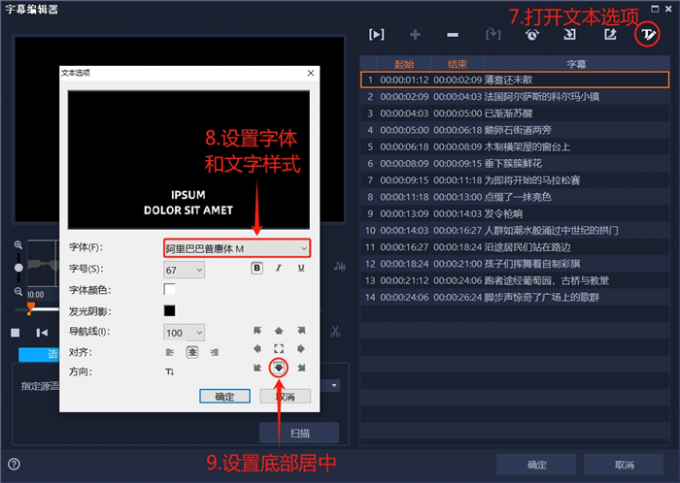
Task: Set text position to top-center
Action: pos(278,331)
